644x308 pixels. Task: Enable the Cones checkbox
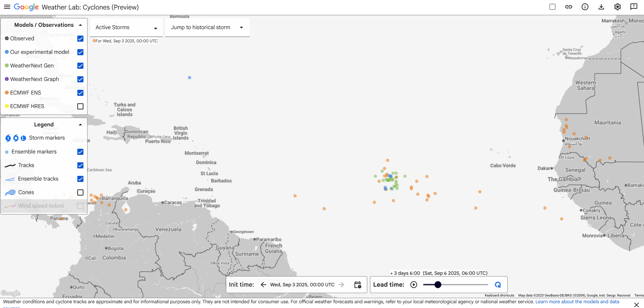pyautogui.click(x=80, y=192)
